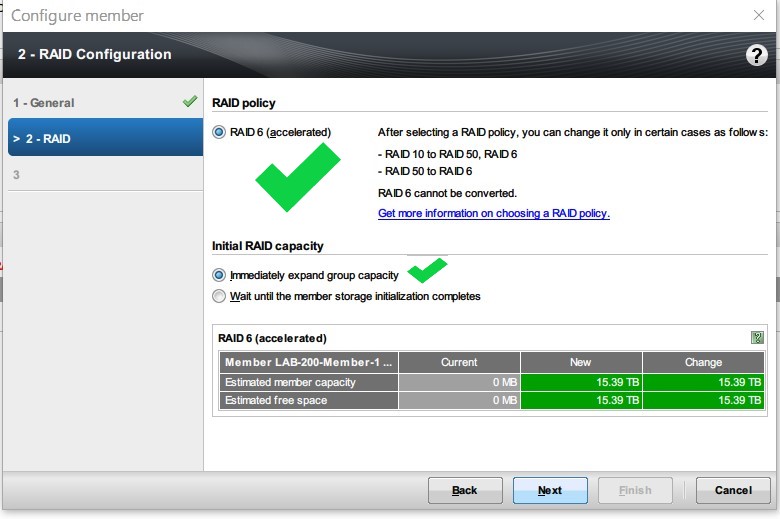Click New value 15.39 TB for member capacity
Screen dimensions: 780x519
point(581,382)
